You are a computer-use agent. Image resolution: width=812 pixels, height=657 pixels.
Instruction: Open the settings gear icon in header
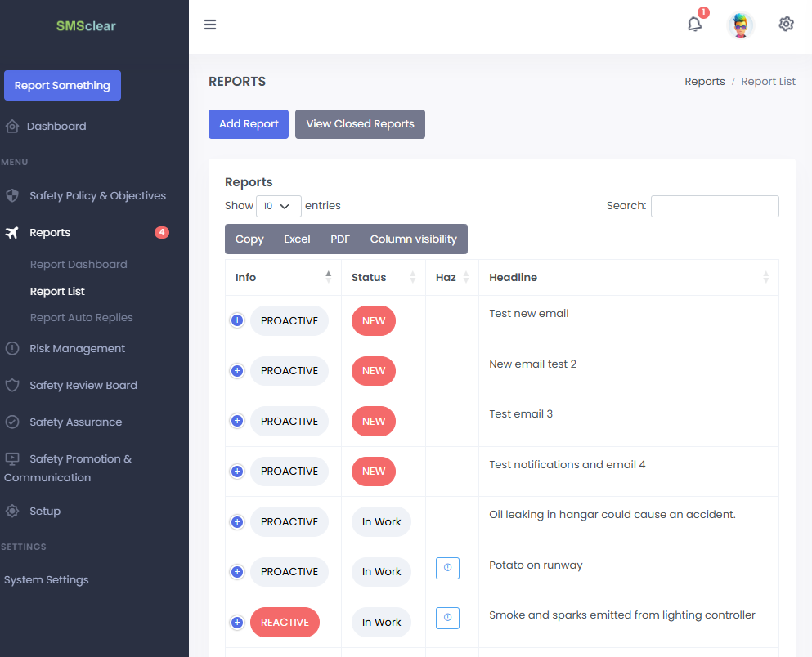786,25
